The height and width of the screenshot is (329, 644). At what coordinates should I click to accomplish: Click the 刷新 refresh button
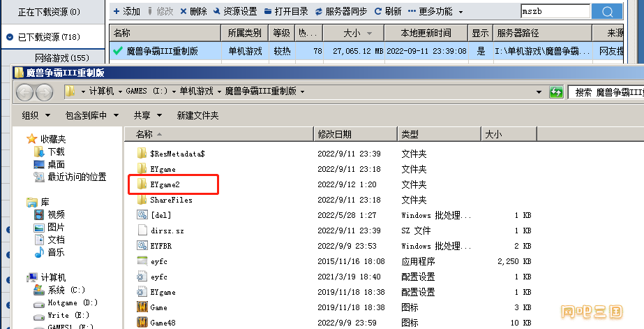[388, 11]
